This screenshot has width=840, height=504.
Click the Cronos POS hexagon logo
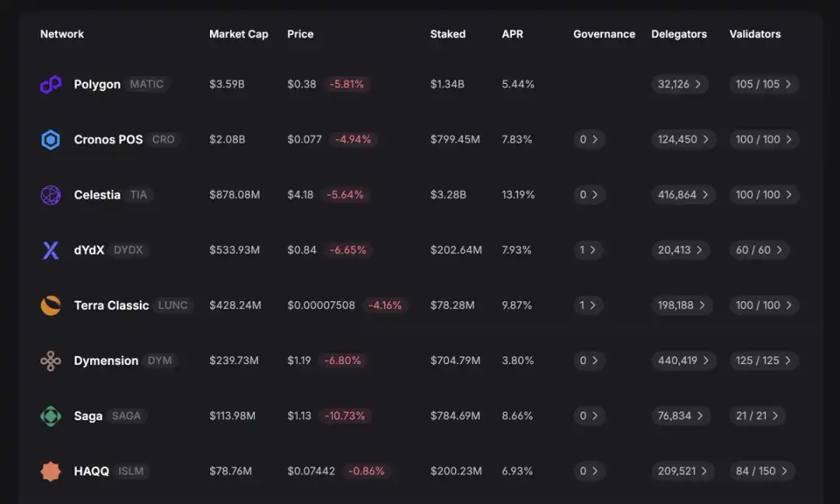[51, 140]
